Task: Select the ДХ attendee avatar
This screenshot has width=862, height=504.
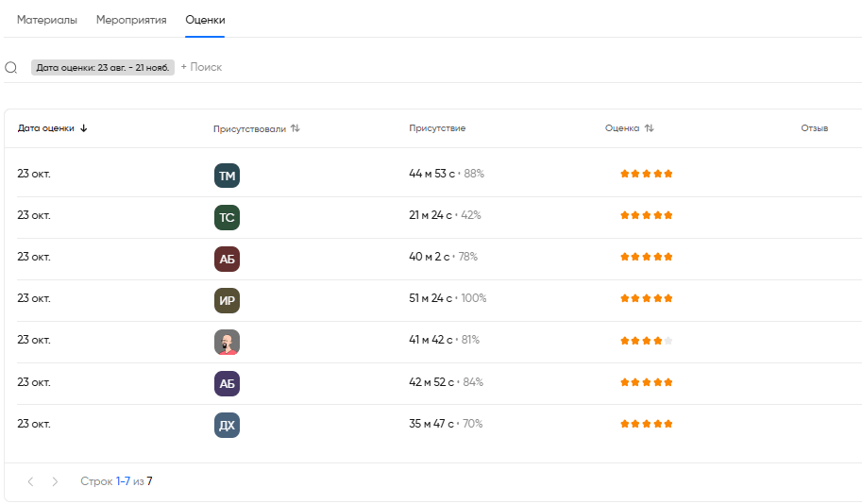Action: pyautogui.click(x=227, y=426)
